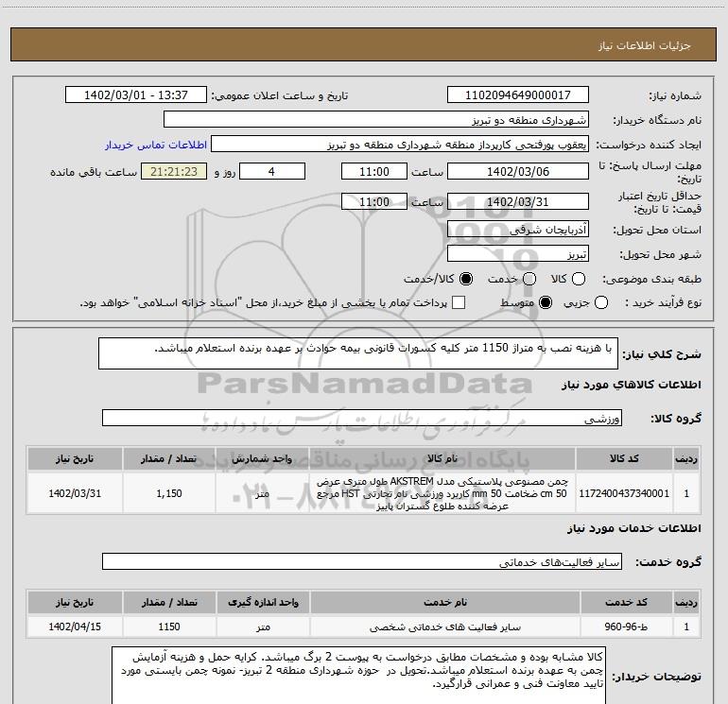The width and height of the screenshot is (728, 704).
Task: Click delivery city field تبریز
Action: pos(518,254)
